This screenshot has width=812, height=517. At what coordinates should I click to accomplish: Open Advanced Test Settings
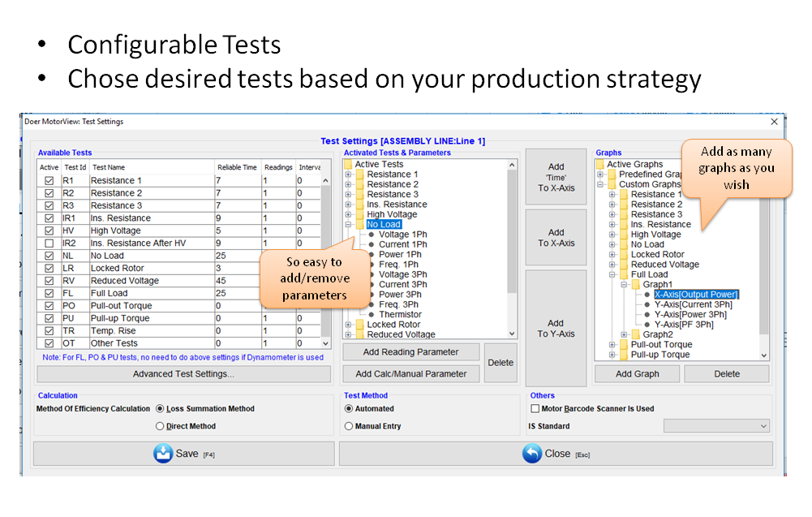[x=183, y=374]
